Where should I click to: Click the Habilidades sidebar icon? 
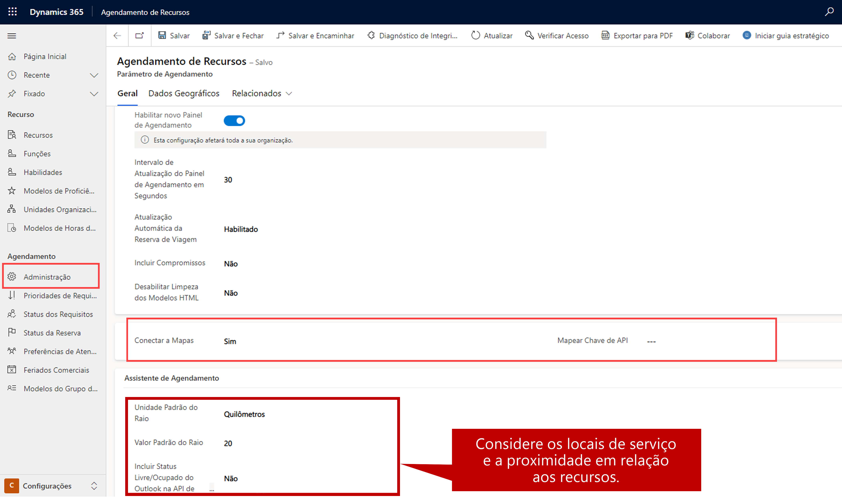pos(12,172)
